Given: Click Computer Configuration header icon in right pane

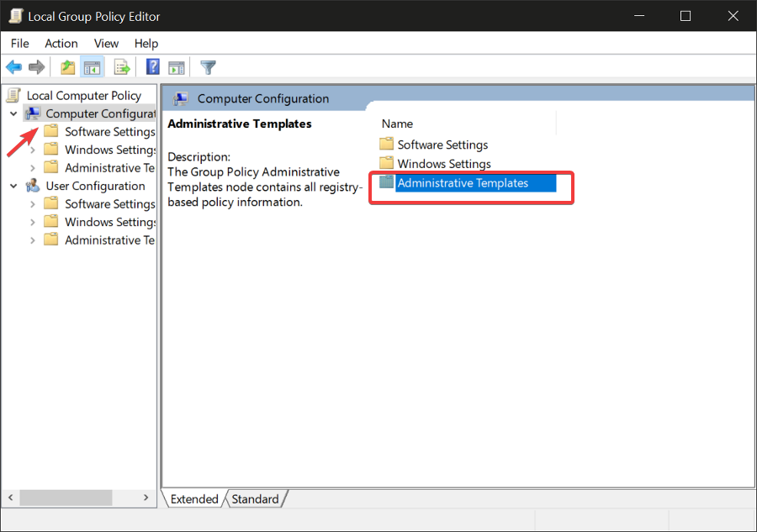Looking at the screenshot, I should pyautogui.click(x=181, y=98).
